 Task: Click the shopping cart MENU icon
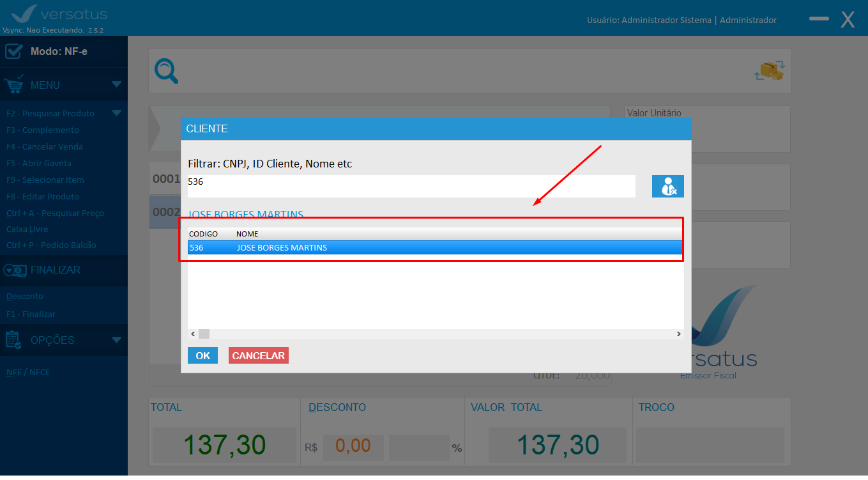tap(14, 85)
